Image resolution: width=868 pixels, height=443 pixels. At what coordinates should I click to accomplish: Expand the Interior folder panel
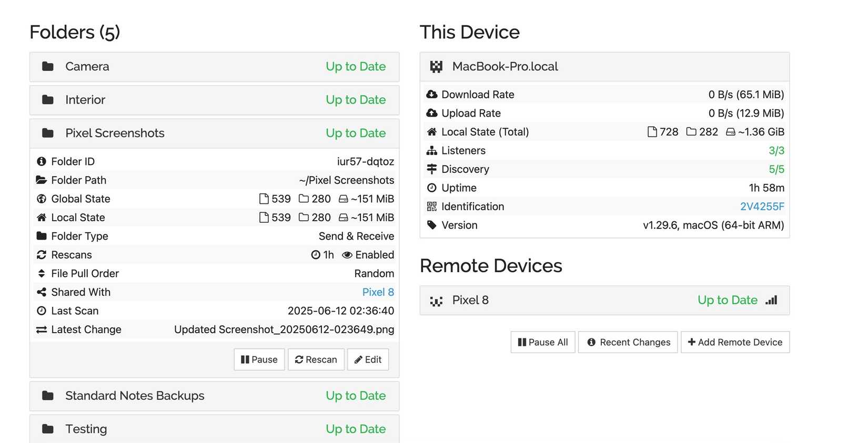pos(214,100)
